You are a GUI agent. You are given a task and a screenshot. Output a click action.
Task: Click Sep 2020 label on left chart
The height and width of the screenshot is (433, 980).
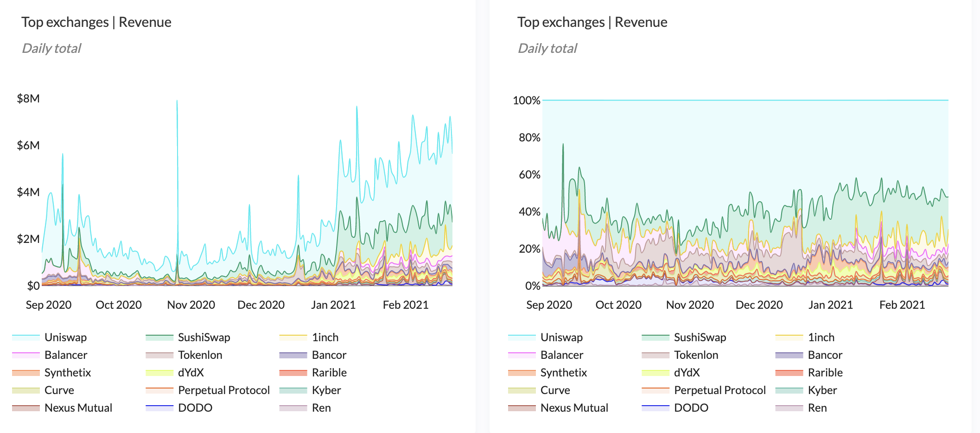click(x=49, y=305)
